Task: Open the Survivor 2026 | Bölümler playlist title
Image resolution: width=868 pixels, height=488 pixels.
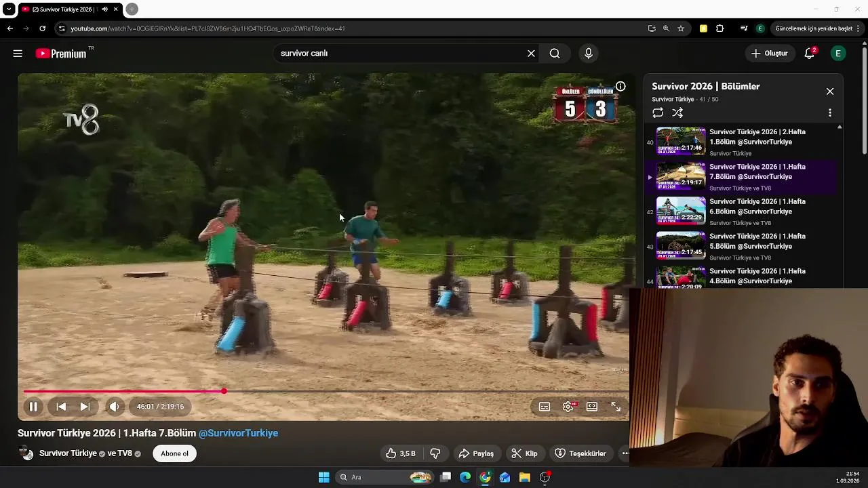Action: click(x=706, y=86)
